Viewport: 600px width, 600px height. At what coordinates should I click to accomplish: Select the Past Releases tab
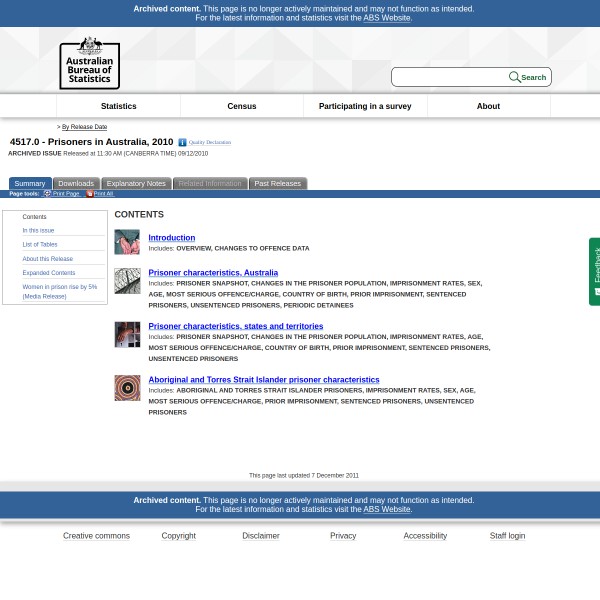(277, 184)
